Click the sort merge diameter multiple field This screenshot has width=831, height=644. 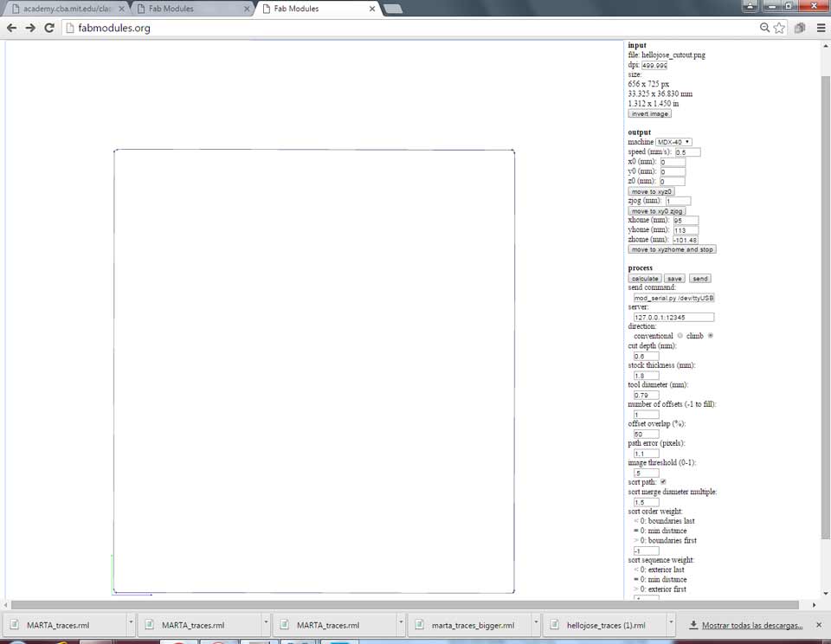click(646, 502)
